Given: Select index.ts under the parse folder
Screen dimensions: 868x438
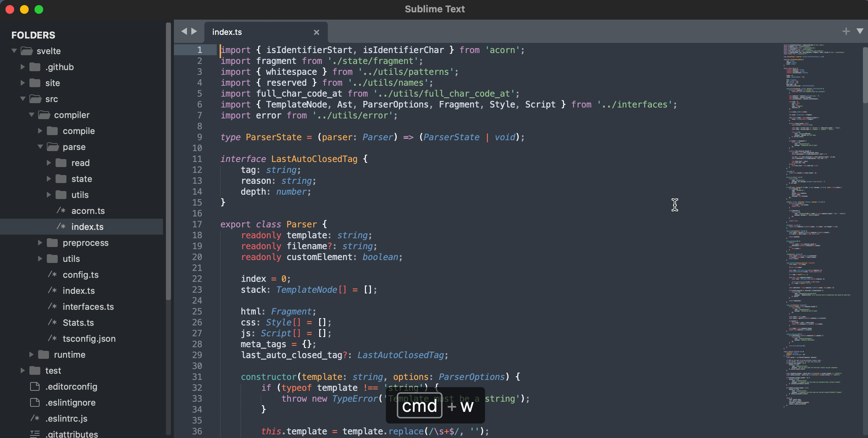Looking at the screenshot, I should click(87, 227).
